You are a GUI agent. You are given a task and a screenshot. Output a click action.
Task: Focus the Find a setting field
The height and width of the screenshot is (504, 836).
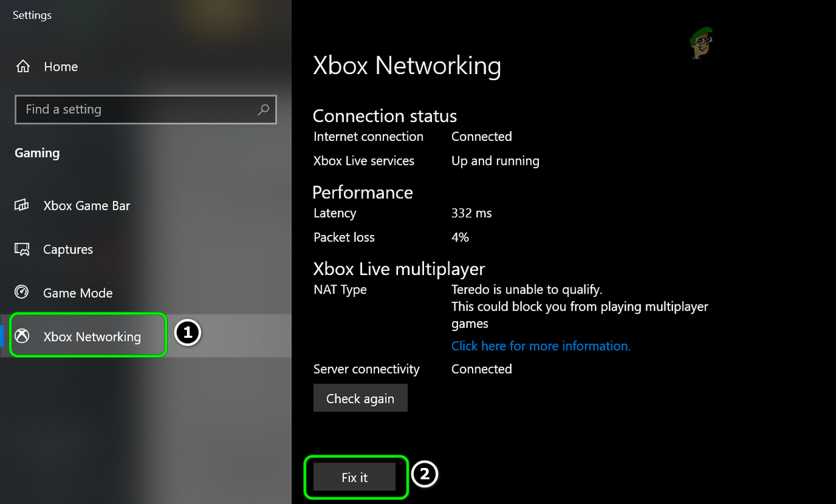(146, 109)
